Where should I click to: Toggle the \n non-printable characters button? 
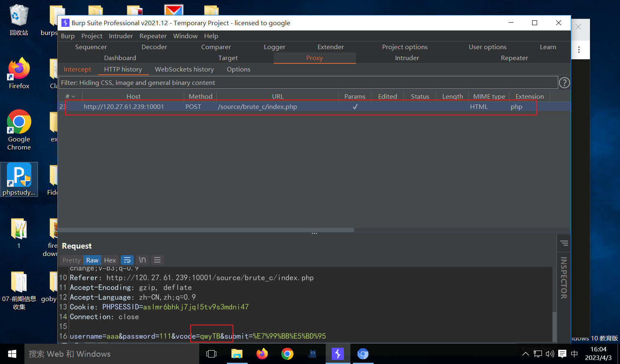(142, 260)
